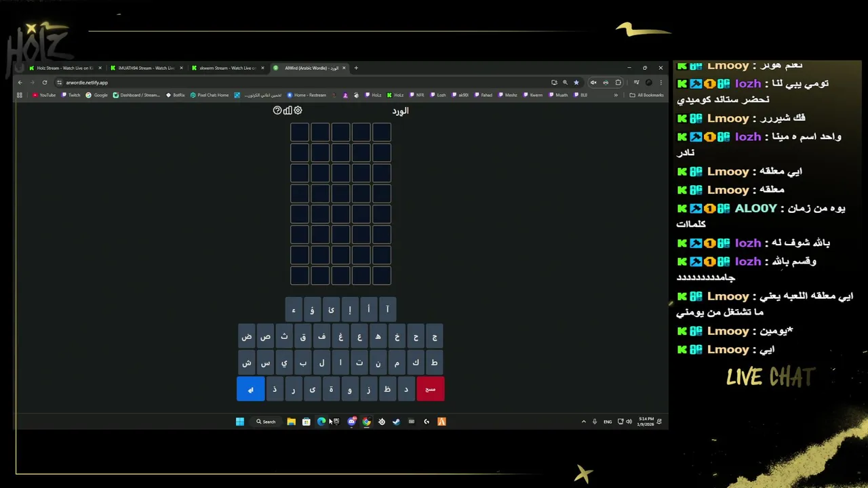Open the Fahad bookmark
This screenshot has width=868, height=488.
482,95
